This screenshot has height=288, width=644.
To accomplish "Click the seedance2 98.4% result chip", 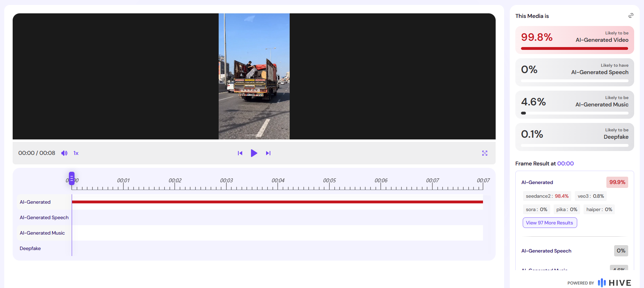I will pyautogui.click(x=547, y=196).
